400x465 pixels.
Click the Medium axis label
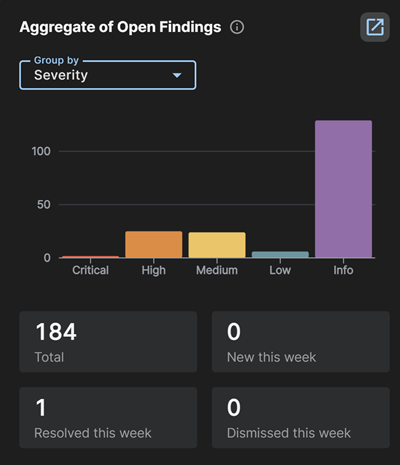tap(217, 270)
